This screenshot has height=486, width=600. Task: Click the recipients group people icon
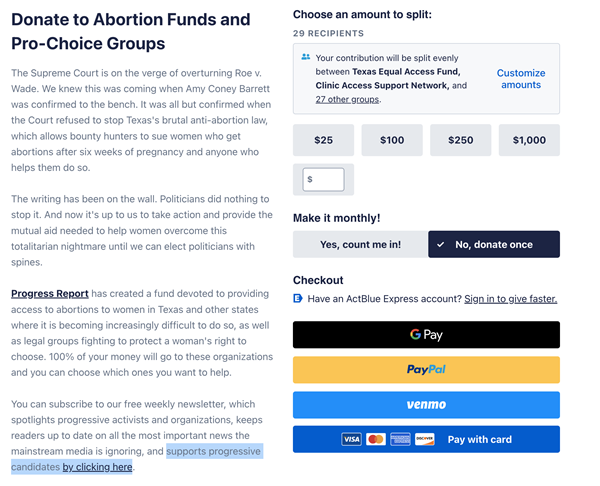pyautogui.click(x=305, y=57)
